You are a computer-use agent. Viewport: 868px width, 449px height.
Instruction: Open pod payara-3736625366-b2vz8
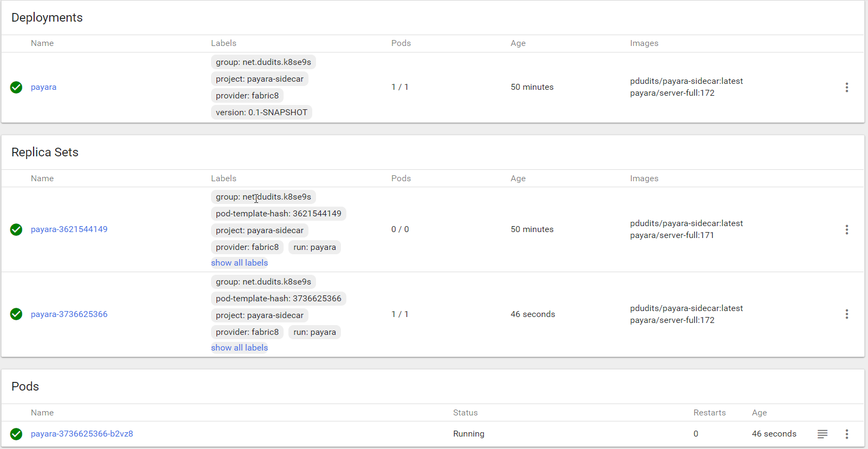(82, 434)
